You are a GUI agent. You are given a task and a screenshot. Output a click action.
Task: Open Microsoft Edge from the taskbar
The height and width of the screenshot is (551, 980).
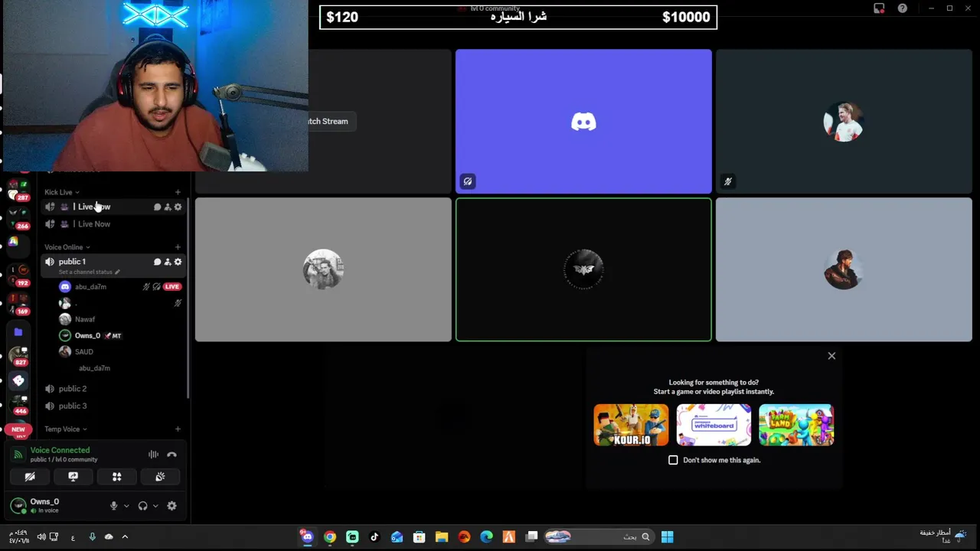pos(486,536)
